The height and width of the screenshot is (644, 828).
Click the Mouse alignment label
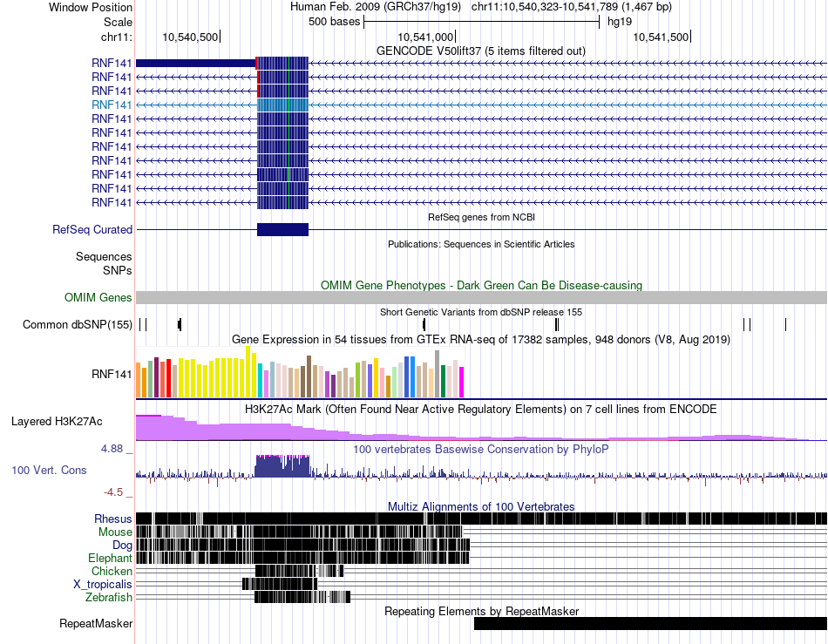115,532
